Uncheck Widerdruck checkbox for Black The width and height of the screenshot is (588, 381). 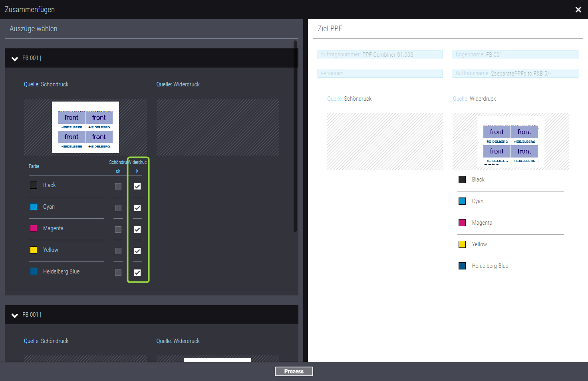coord(137,186)
